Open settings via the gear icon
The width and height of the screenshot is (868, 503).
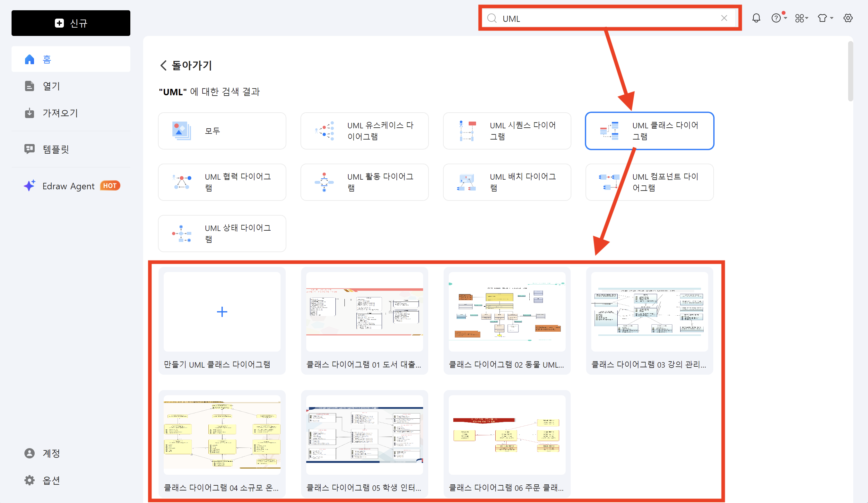tap(848, 18)
